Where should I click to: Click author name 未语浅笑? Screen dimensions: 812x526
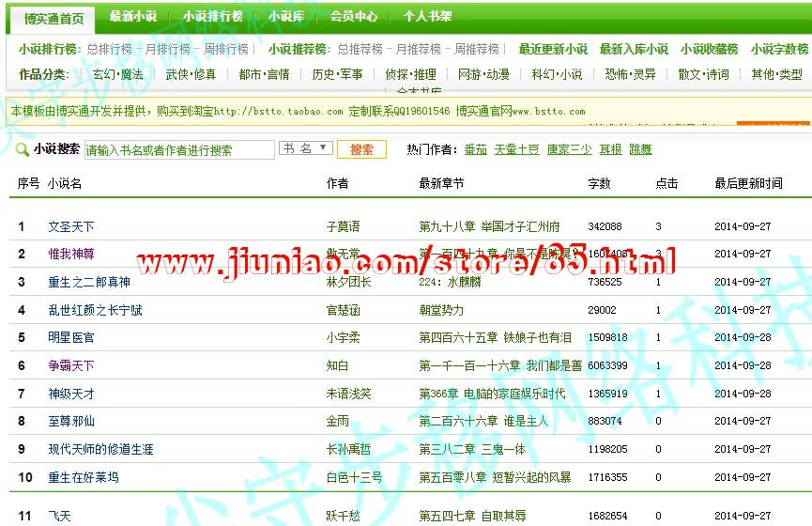pos(348,394)
